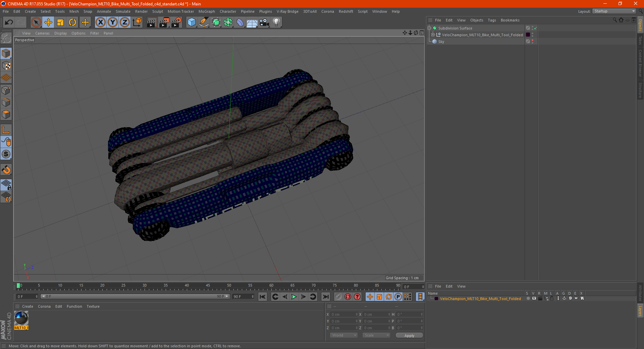Toggle Y-axis lock
The height and width of the screenshot is (349, 644).
113,22
